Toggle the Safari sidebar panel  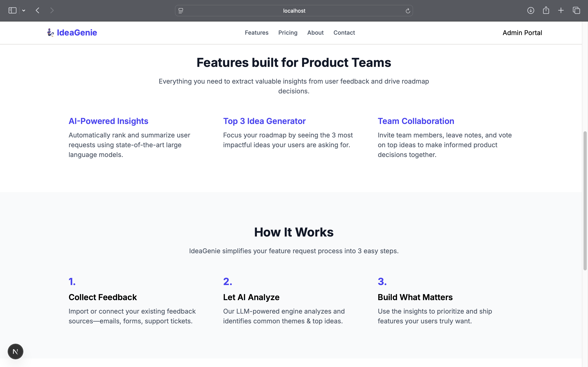tap(12, 10)
